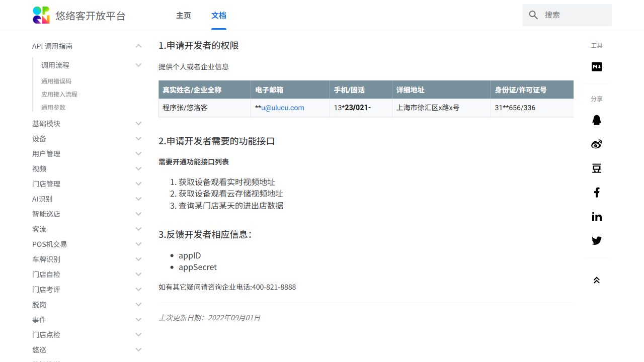Share this page to Weibo
This screenshot has width=644, height=362.
(597, 144)
